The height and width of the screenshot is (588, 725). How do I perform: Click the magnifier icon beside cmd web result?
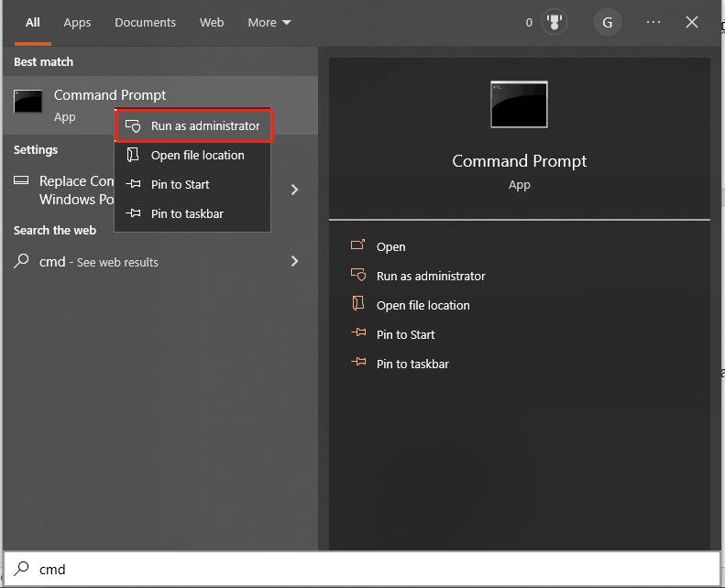coord(22,261)
